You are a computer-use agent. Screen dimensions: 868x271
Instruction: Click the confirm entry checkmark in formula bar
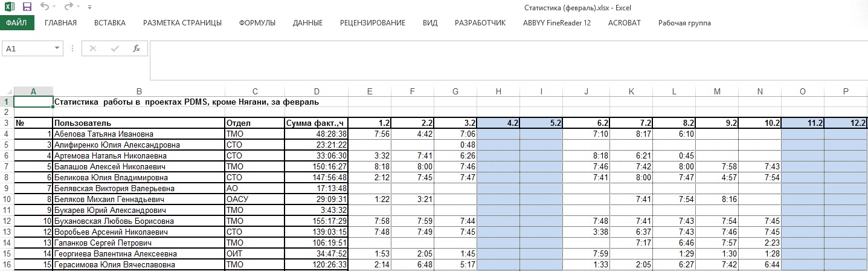pyautogui.click(x=115, y=48)
